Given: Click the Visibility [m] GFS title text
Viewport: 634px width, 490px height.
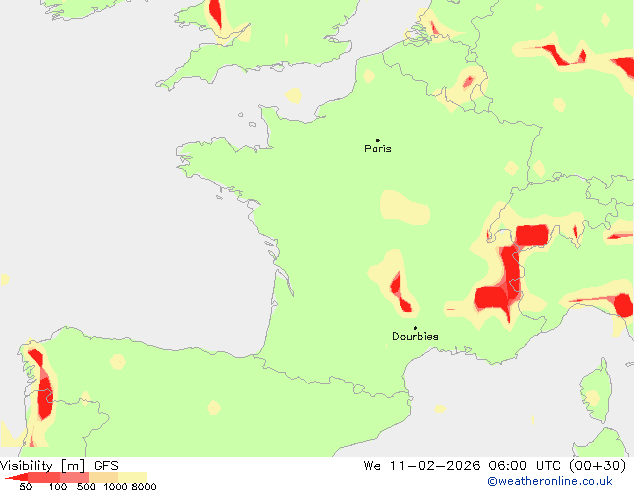Looking at the screenshot, I should 59,466.
